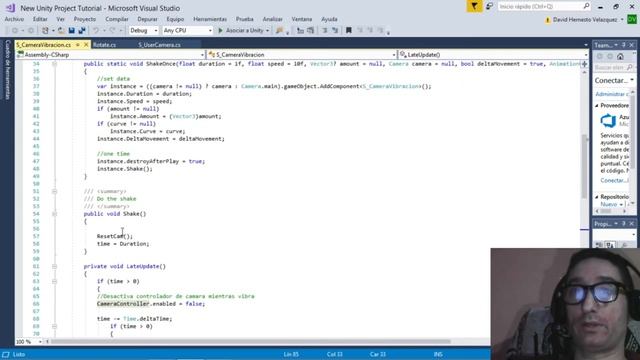Open the Nuevo repository dropdown

611,204
